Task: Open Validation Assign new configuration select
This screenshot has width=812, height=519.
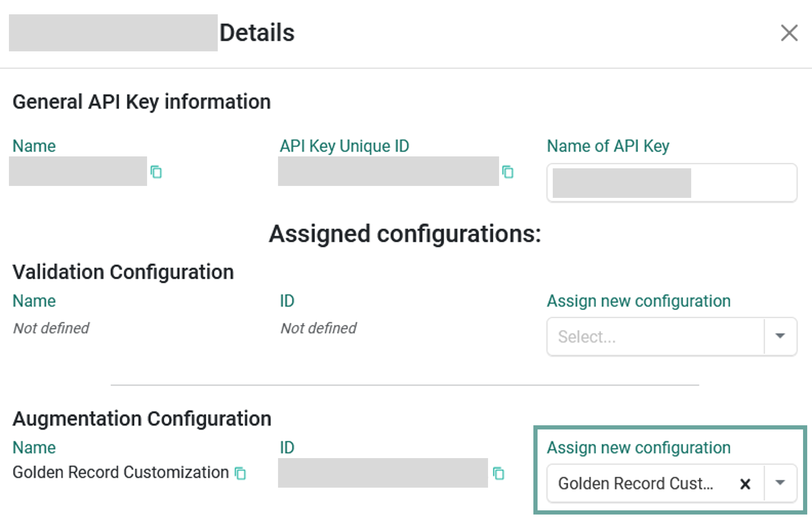Action: 672,336
